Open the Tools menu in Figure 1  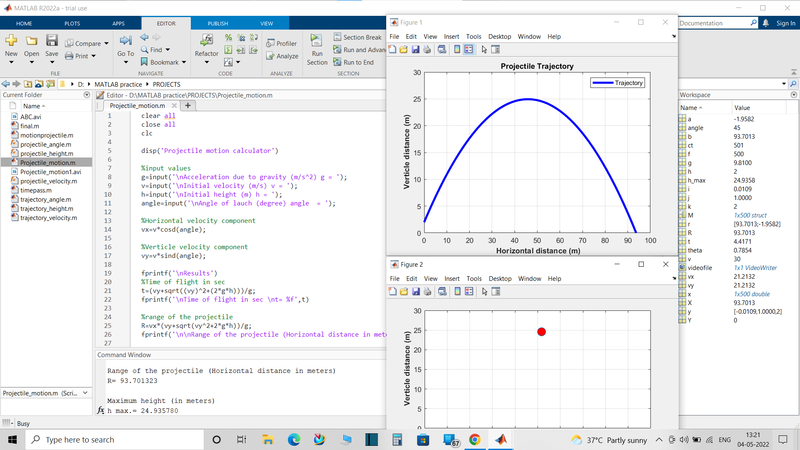click(473, 37)
